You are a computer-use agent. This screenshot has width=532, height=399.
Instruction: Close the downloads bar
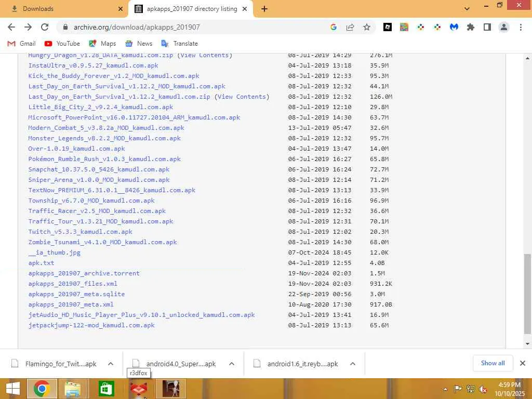(523, 363)
